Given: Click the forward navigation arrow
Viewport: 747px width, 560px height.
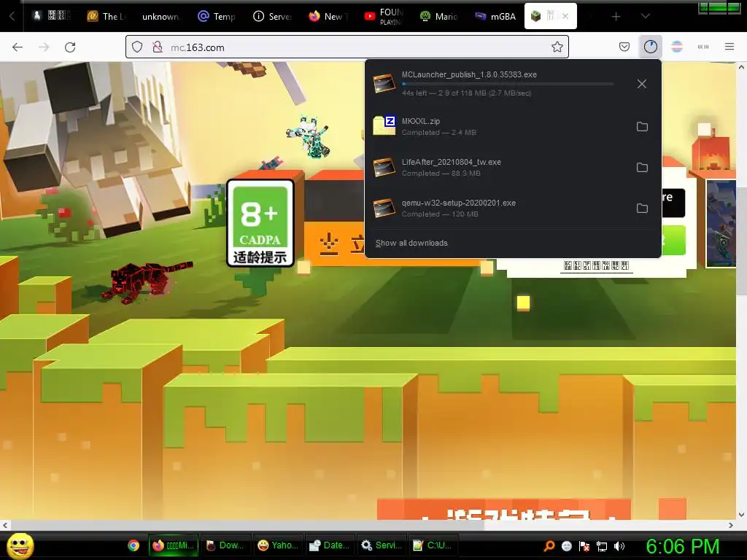Looking at the screenshot, I should pyautogui.click(x=44, y=47).
